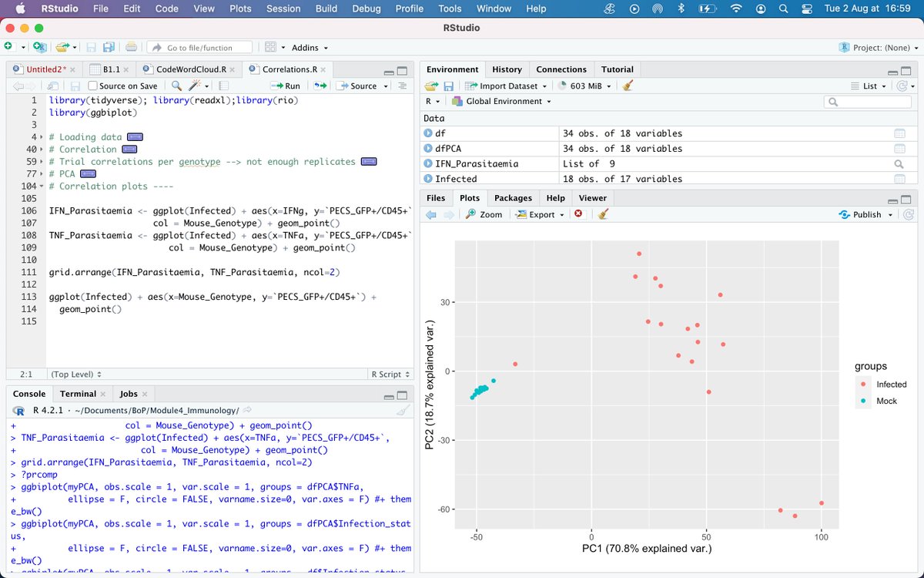This screenshot has height=578, width=924.
Task: Unfold the PCA section at line 77
Action: pos(87,174)
